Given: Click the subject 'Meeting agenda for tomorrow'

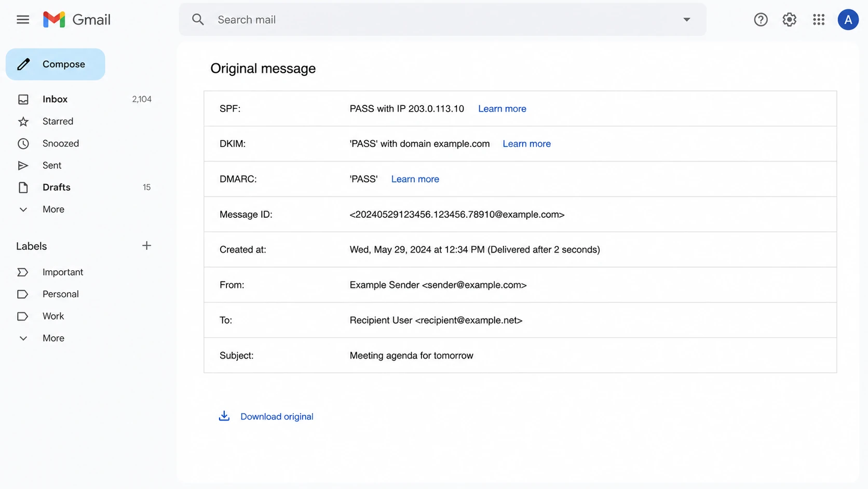Looking at the screenshot, I should (x=411, y=355).
